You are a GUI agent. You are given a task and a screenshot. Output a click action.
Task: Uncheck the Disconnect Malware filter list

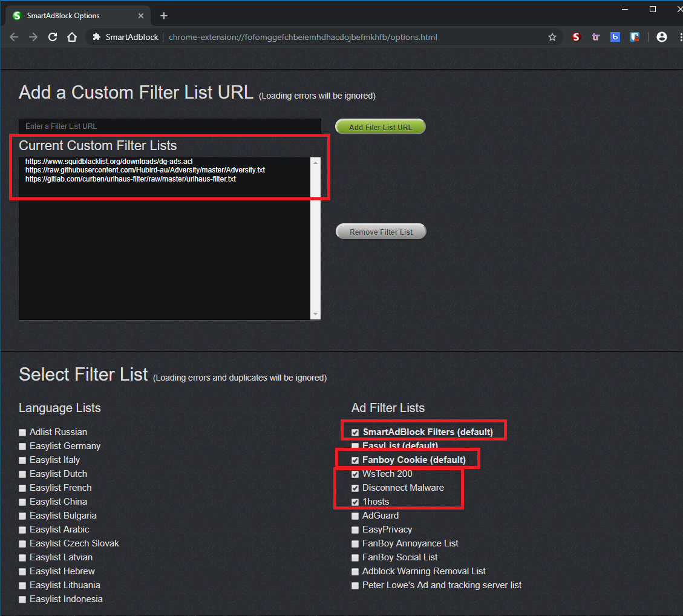point(355,488)
